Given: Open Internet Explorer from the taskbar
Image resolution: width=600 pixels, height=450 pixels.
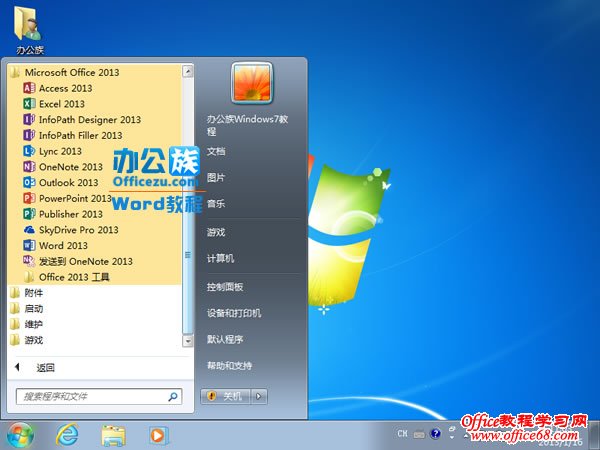Looking at the screenshot, I should [67, 435].
